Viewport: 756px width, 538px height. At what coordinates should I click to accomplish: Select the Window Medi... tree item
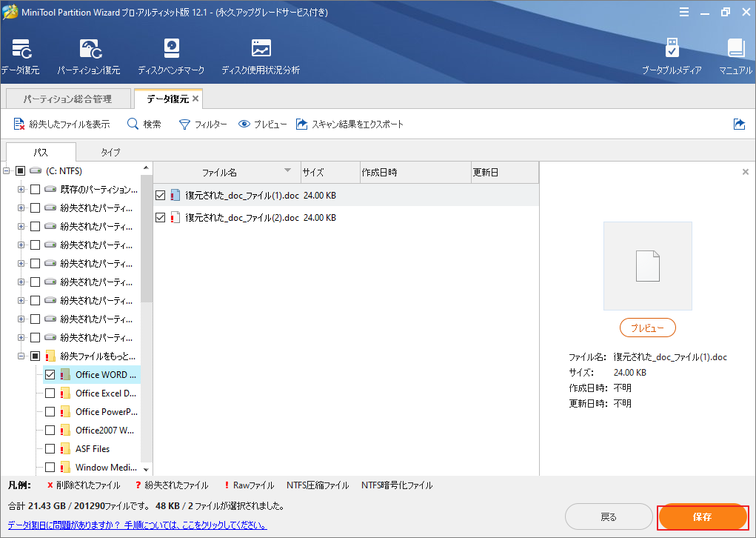click(106, 467)
